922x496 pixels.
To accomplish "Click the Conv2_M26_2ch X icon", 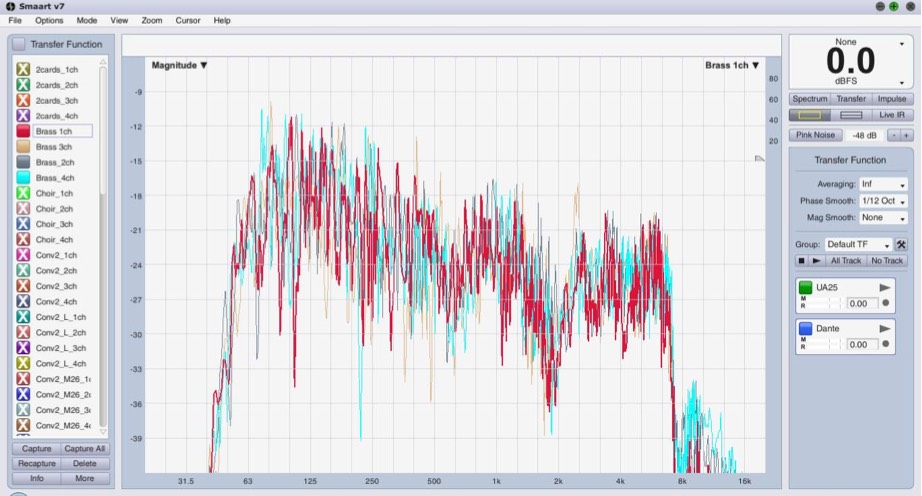I will [23, 394].
